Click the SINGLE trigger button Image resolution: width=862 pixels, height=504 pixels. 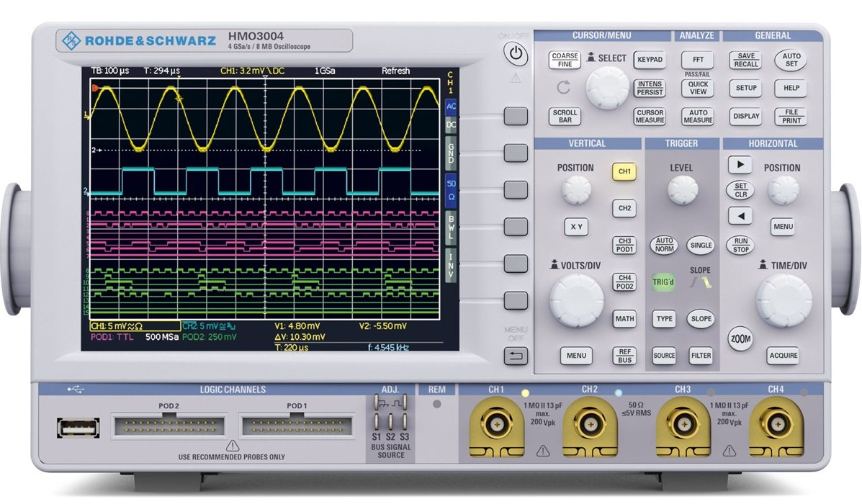(701, 245)
